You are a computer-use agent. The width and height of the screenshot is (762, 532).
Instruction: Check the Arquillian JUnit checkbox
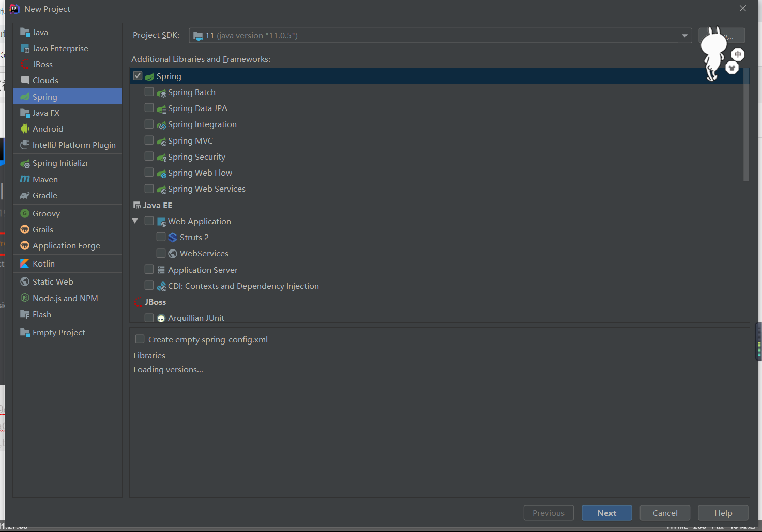149,318
